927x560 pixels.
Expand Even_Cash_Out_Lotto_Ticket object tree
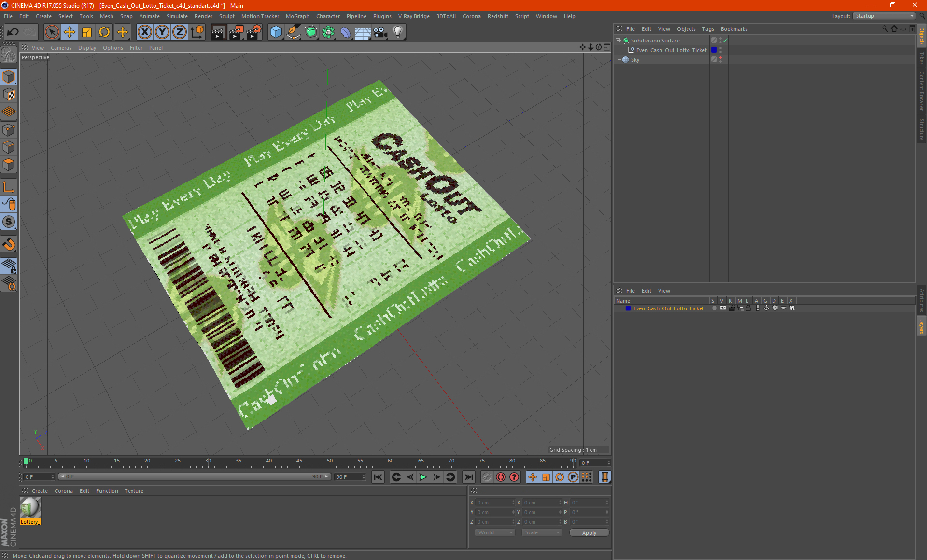tap(623, 50)
